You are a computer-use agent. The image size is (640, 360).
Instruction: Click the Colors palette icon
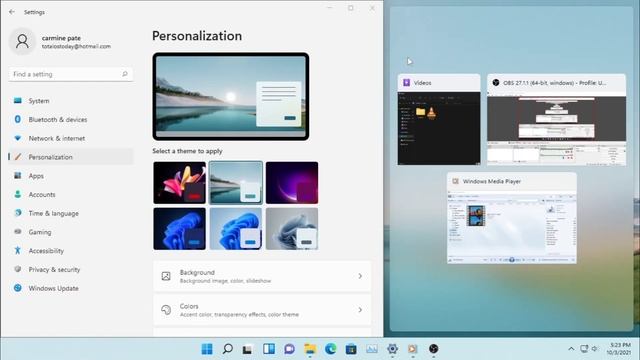166,310
